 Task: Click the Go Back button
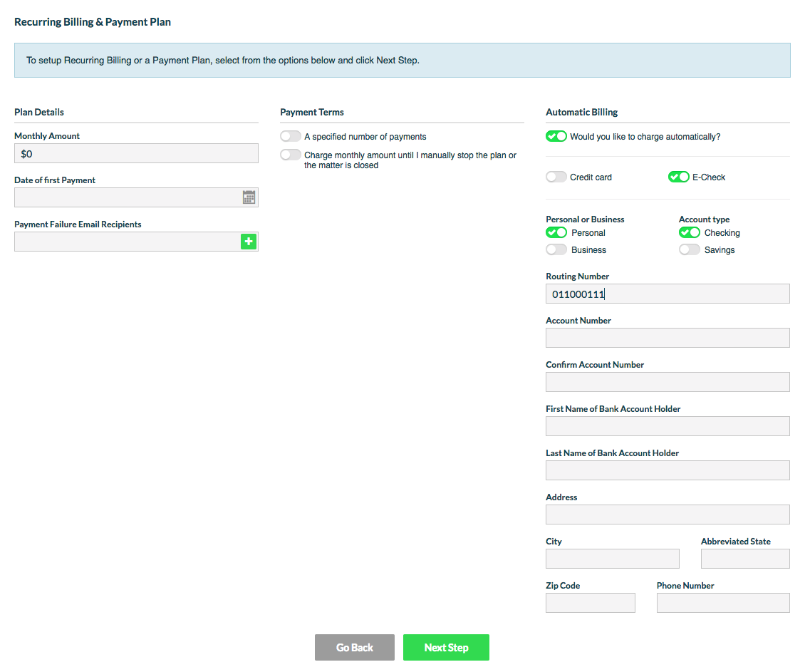(x=354, y=648)
